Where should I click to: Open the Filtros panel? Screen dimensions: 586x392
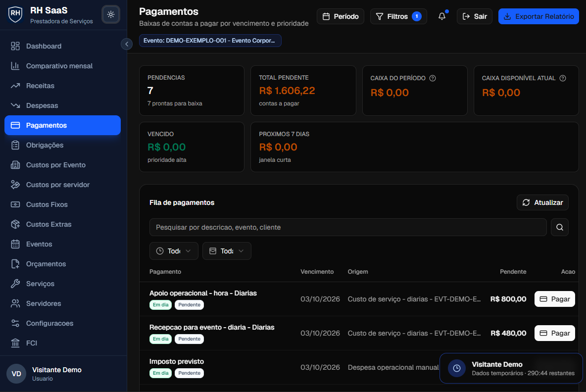click(398, 16)
